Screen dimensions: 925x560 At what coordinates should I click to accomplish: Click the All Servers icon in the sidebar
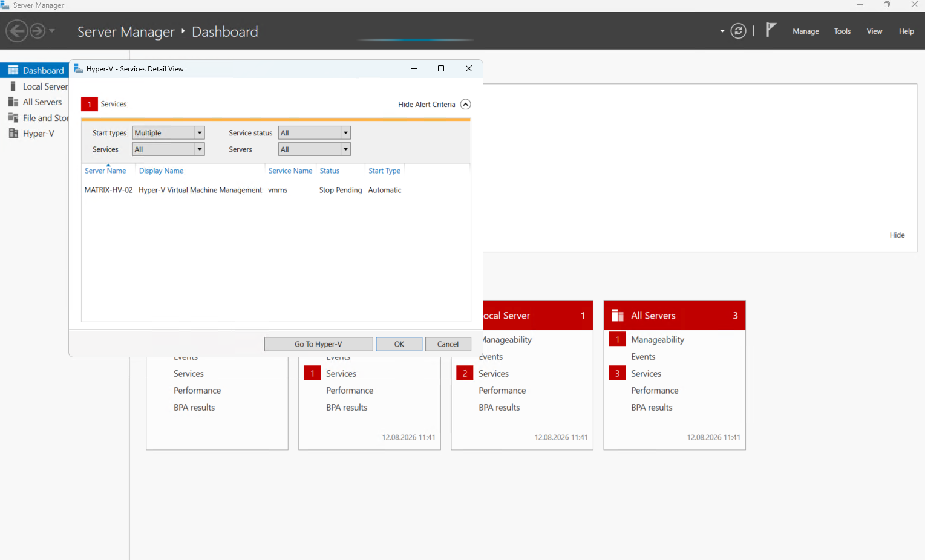(x=13, y=102)
